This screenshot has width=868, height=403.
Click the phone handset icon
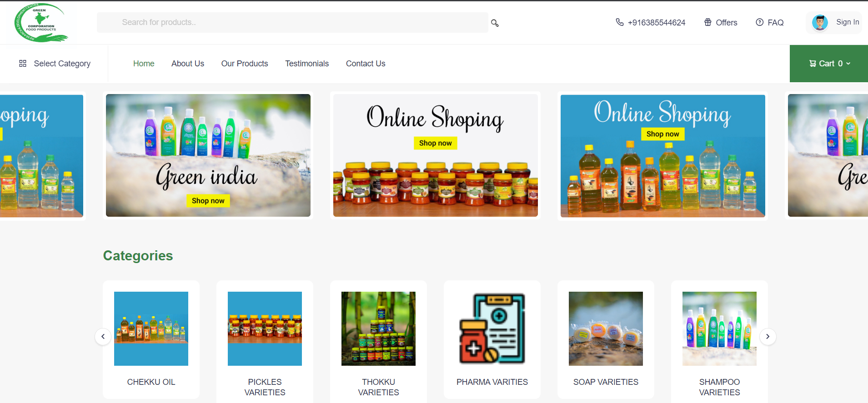click(619, 22)
